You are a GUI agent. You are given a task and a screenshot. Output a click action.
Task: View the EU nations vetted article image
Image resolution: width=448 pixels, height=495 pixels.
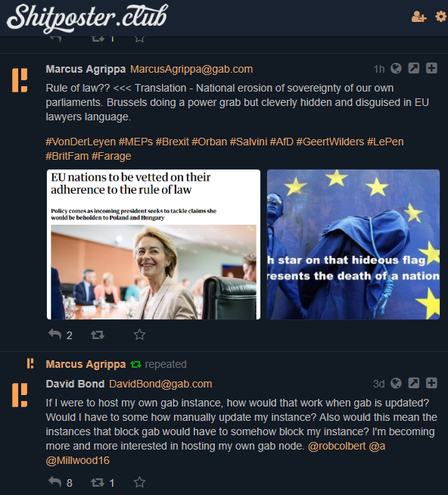tap(154, 244)
